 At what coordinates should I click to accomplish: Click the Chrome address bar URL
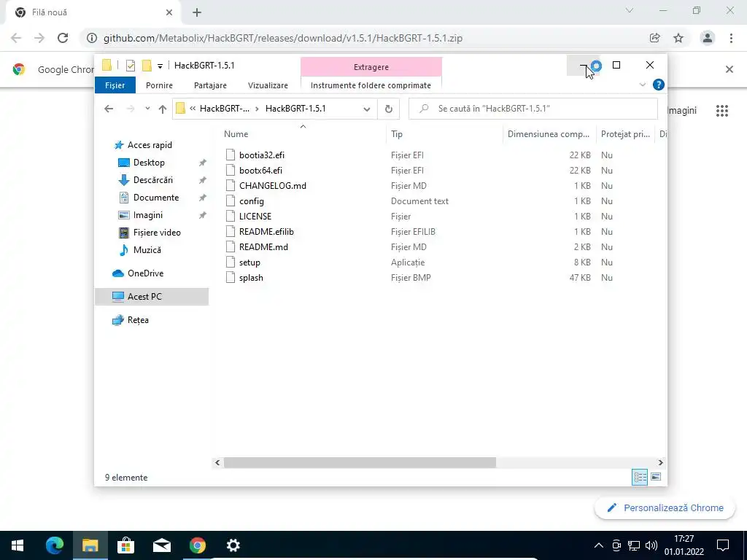(283, 38)
